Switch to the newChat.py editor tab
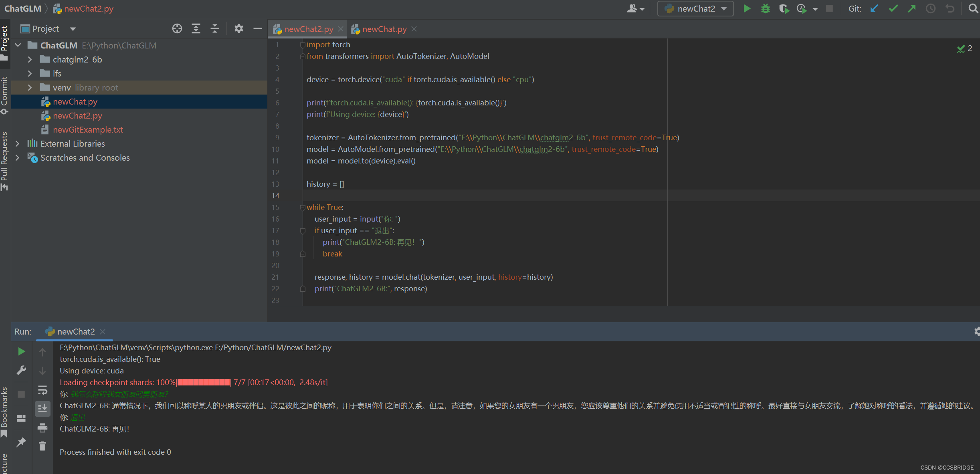The height and width of the screenshot is (474, 980). (x=384, y=29)
